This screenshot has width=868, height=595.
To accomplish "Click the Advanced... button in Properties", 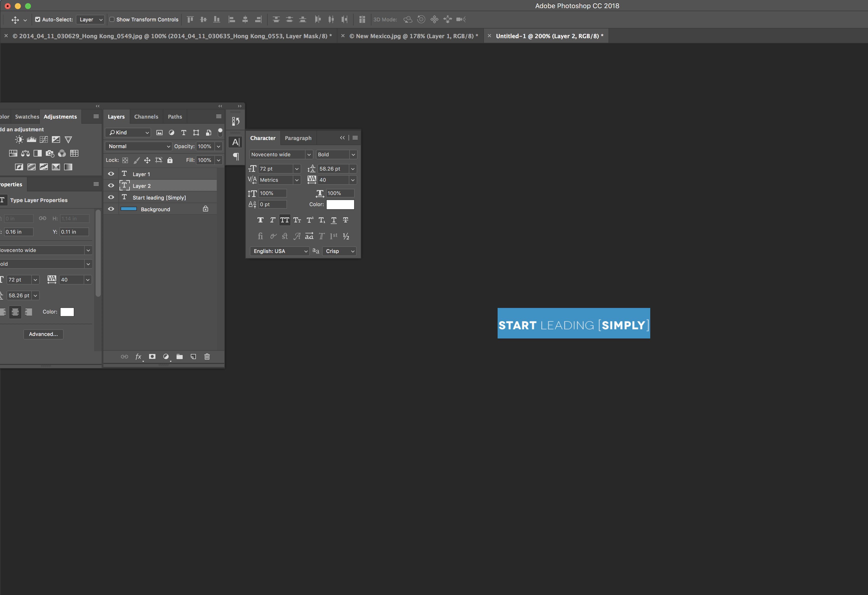I will (43, 334).
